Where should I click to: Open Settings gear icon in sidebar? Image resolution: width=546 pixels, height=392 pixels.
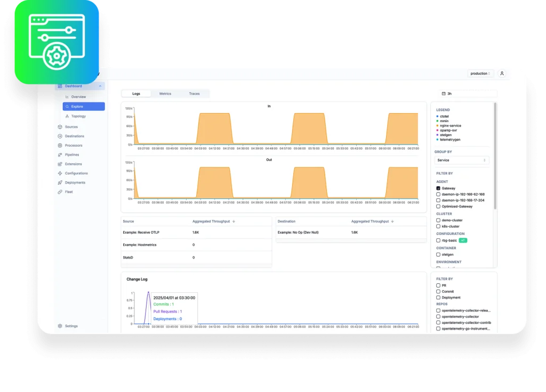point(60,326)
